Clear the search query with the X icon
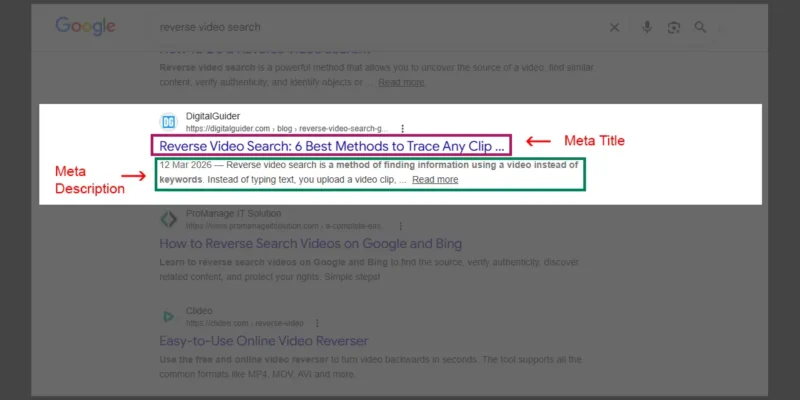 tap(614, 28)
